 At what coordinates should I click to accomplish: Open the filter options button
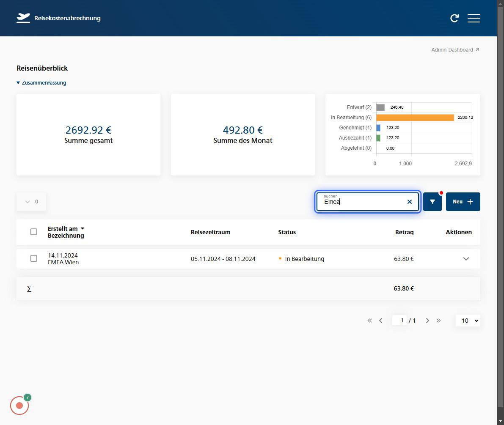click(432, 202)
